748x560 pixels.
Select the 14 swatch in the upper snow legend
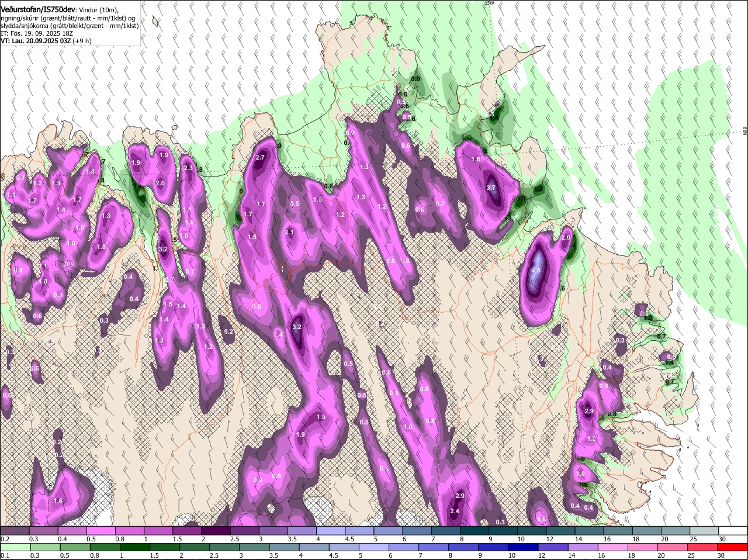(588, 531)
